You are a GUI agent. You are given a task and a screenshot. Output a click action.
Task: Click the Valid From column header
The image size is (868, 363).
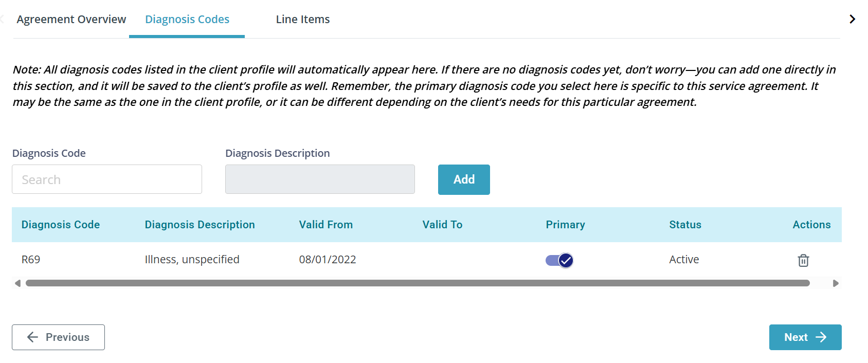click(326, 225)
